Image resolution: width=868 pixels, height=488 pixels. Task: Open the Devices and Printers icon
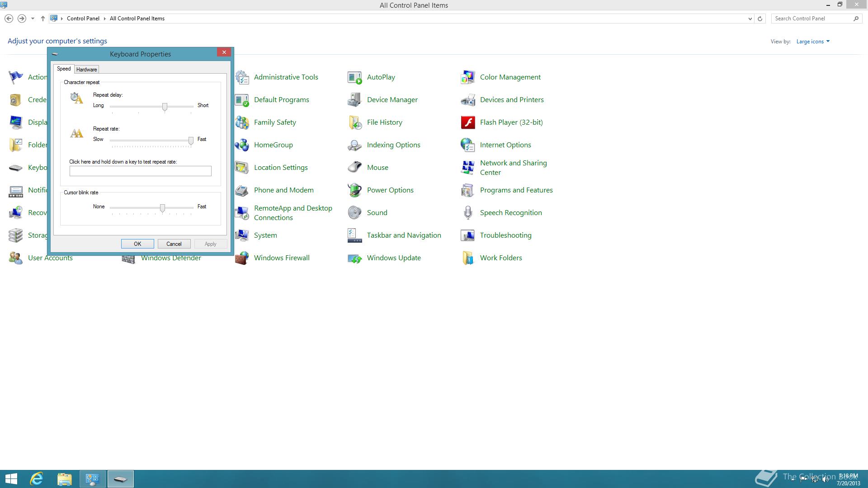pos(468,100)
